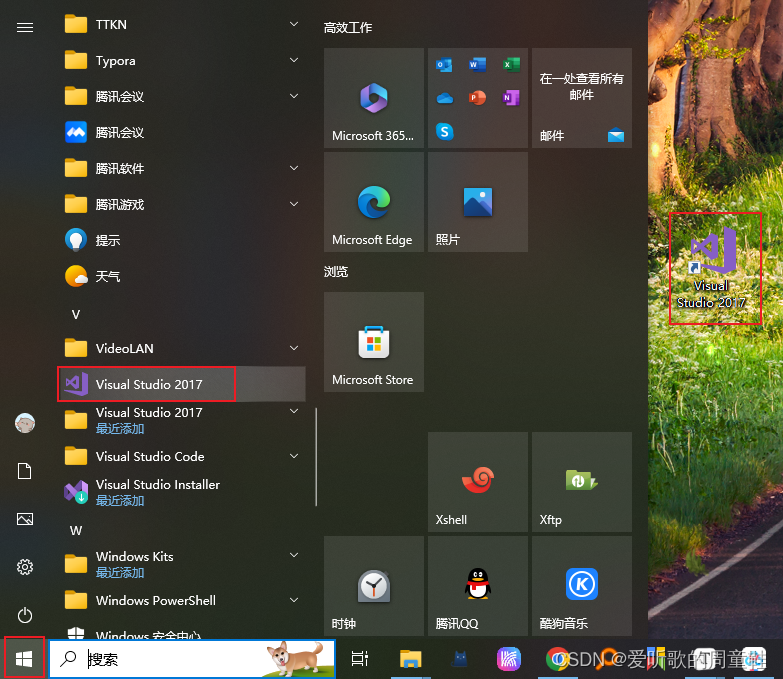
Task: Open File Explorer on the taskbar
Action: (x=410, y=659)
